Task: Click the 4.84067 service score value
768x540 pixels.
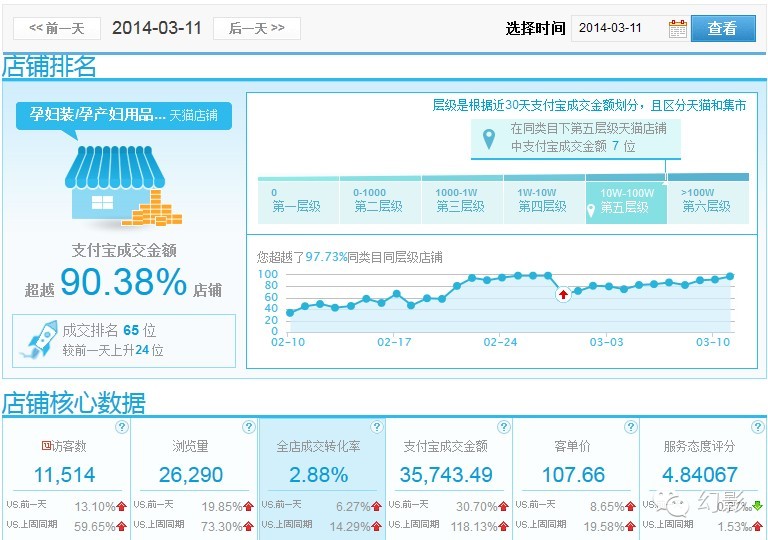Action: pyautogui.click(x=700, y=475)
